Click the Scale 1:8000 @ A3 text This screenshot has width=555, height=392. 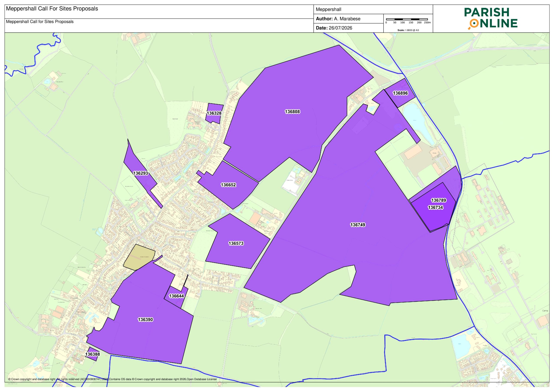click(x=408, y=30)
